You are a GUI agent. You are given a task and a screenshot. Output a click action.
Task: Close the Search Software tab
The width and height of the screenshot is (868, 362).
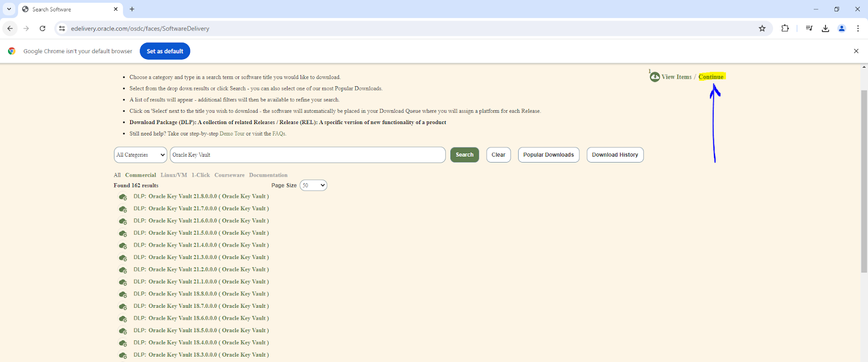116,9
